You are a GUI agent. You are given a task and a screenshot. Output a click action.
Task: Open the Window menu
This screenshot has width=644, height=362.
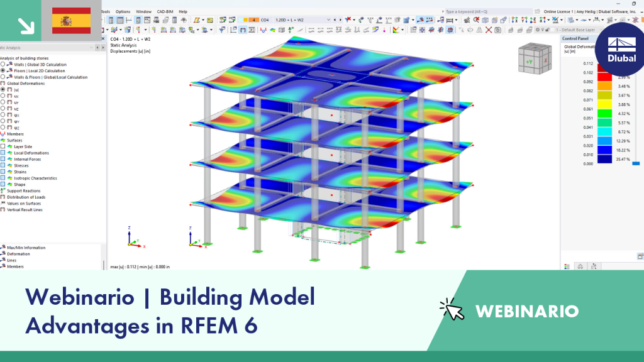tap(143, 11)
